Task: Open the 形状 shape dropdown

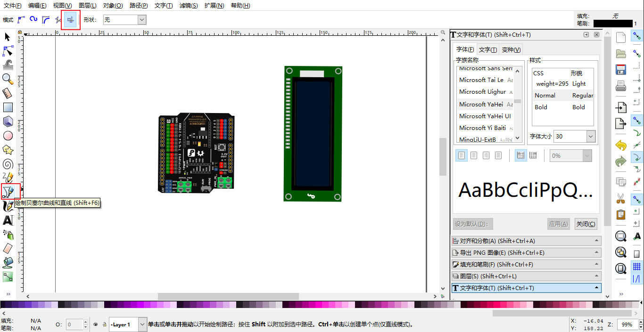Action: pos(142,20)
